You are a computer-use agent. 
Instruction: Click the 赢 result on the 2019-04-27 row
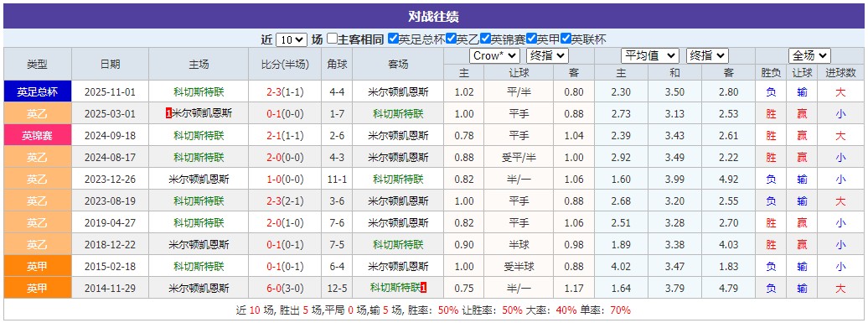(802, 222)
